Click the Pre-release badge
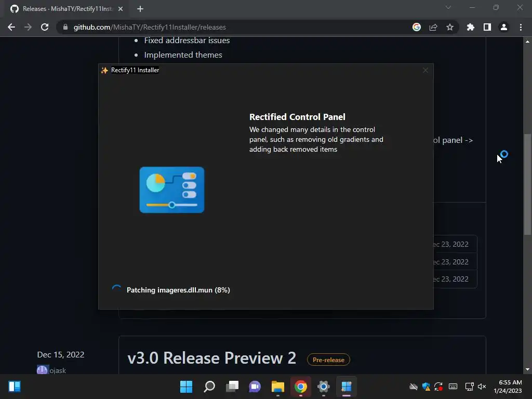 click(x=328, y=360)
